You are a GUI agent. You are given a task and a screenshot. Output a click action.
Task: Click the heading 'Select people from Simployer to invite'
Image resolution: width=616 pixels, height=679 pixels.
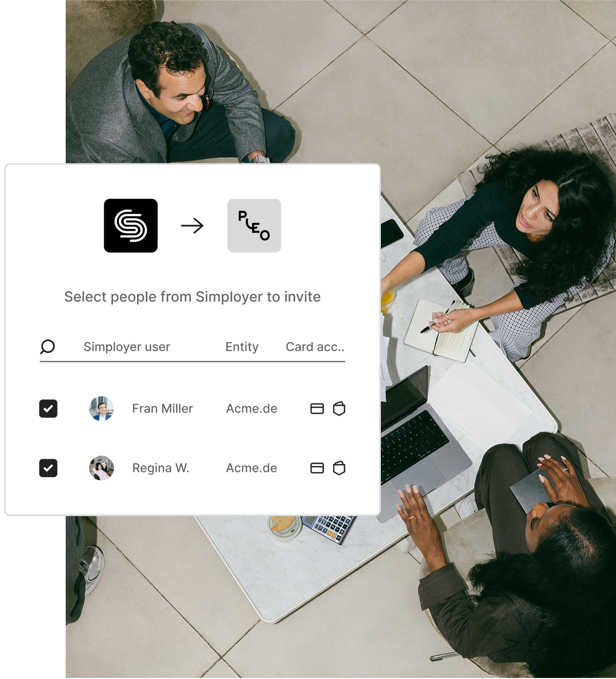(192, 297)
